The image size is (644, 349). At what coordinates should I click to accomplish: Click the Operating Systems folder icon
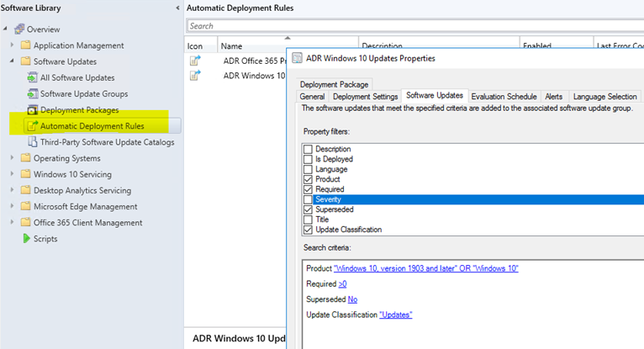[x=25, y=157]
